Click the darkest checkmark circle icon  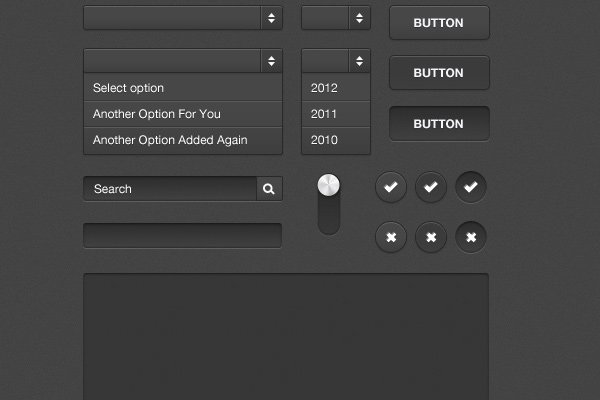471,187
